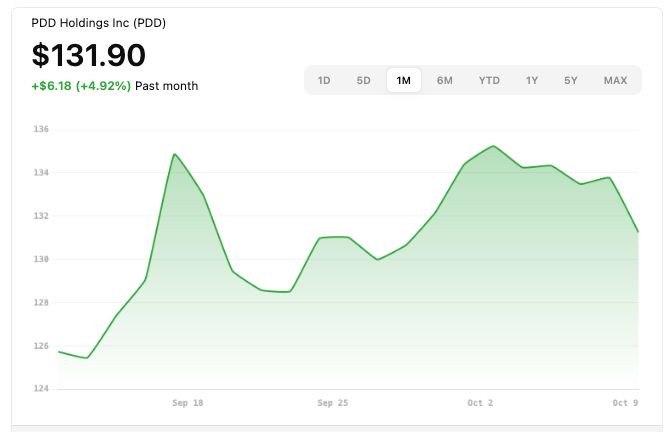Click the 136 y-axis label
Viewport: 670px width, 432px height.
tap(41, 129)
